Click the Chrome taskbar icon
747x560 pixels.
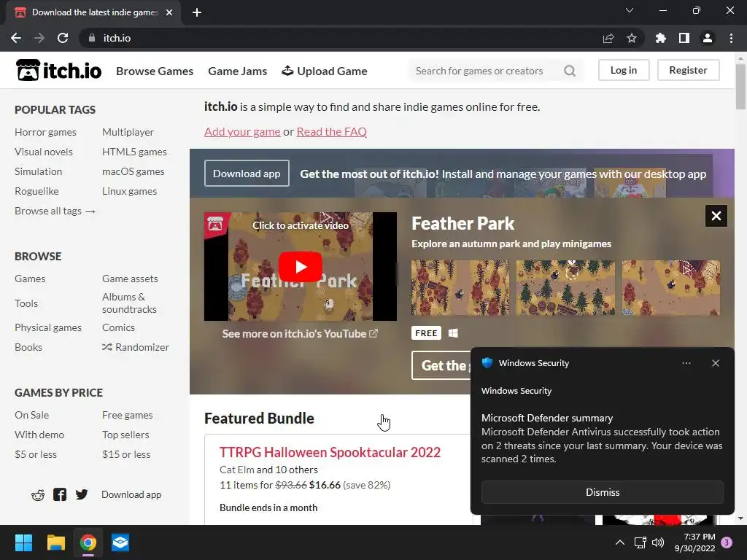[x=88, y=542]
